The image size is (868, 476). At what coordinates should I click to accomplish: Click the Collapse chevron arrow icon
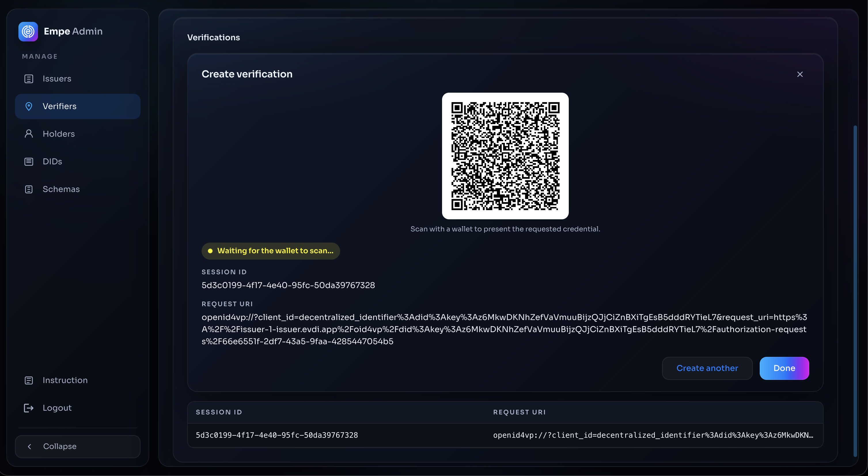tap(29, 446)
